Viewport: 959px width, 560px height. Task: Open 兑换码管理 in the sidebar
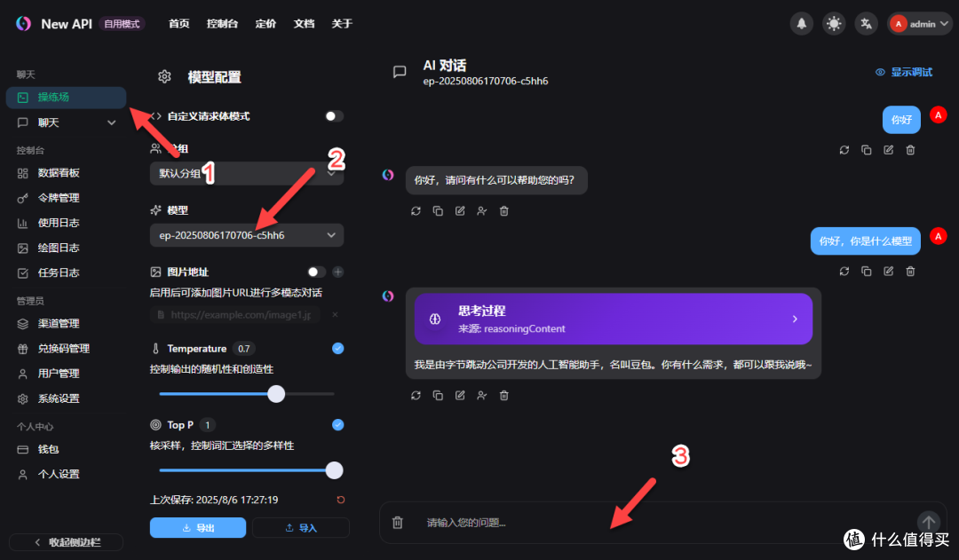(x=66, y=349)
